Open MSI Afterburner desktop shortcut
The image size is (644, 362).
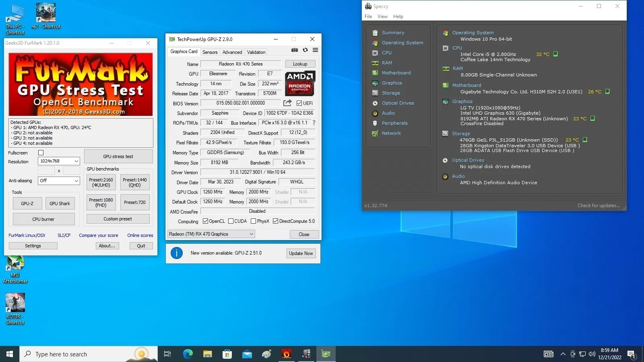coord(15,269)
